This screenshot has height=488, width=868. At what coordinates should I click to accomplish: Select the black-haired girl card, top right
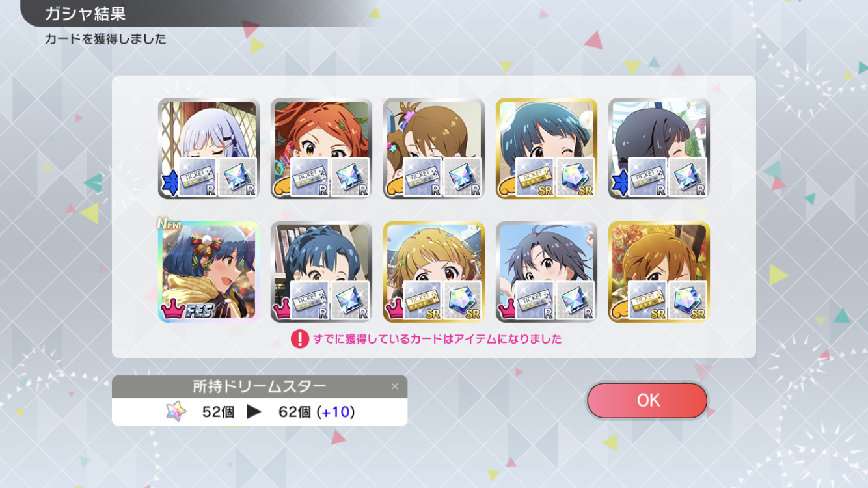(659, 148)
